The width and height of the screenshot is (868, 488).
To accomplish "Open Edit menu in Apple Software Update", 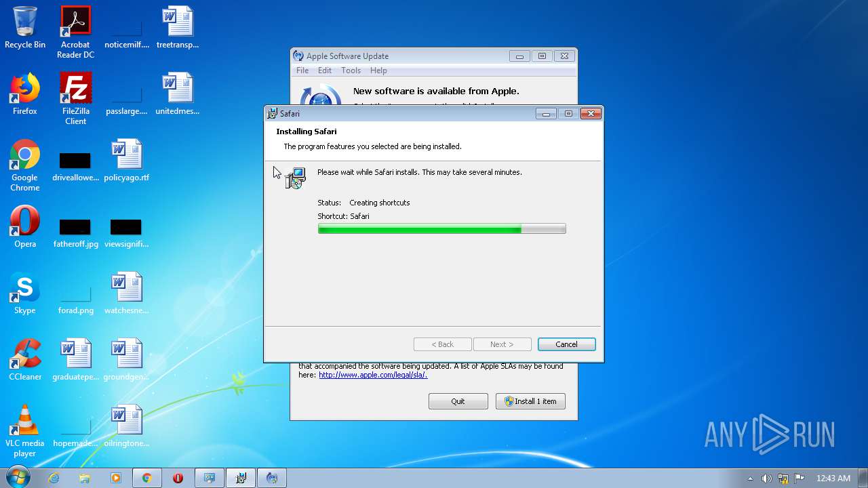I will [325, 70].
